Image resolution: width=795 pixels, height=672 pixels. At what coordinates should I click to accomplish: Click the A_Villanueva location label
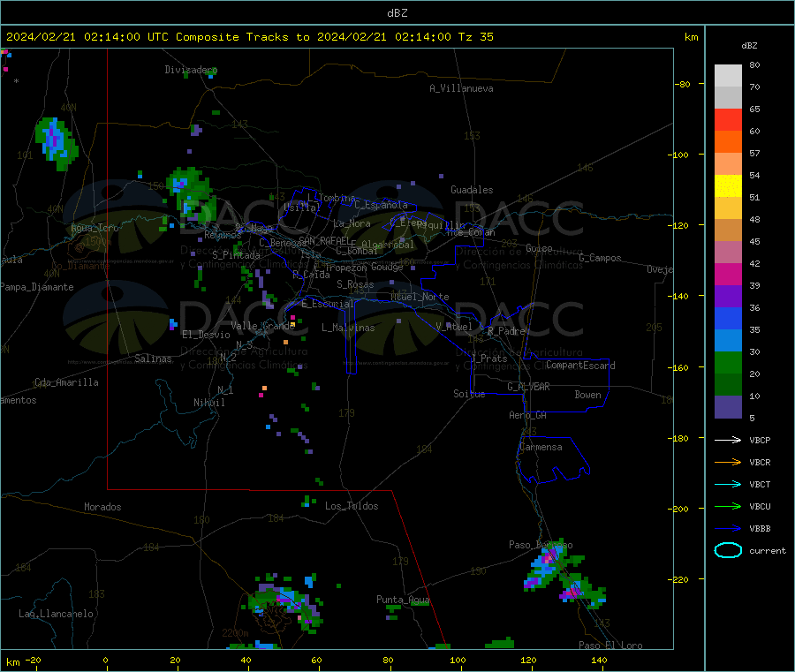pos(461,88)
